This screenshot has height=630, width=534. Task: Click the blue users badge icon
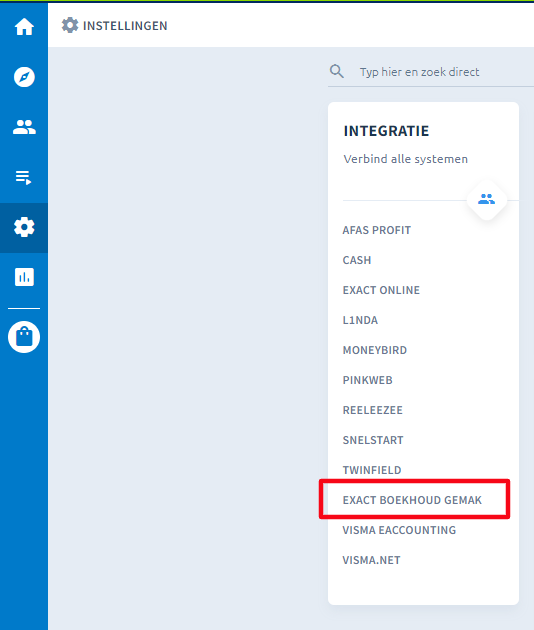(x=486, y=199)
